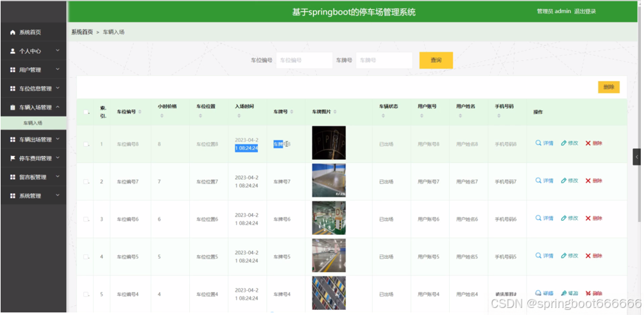
Task: Click 删除 delete for row 车位编号8
Action: [593, 143]
